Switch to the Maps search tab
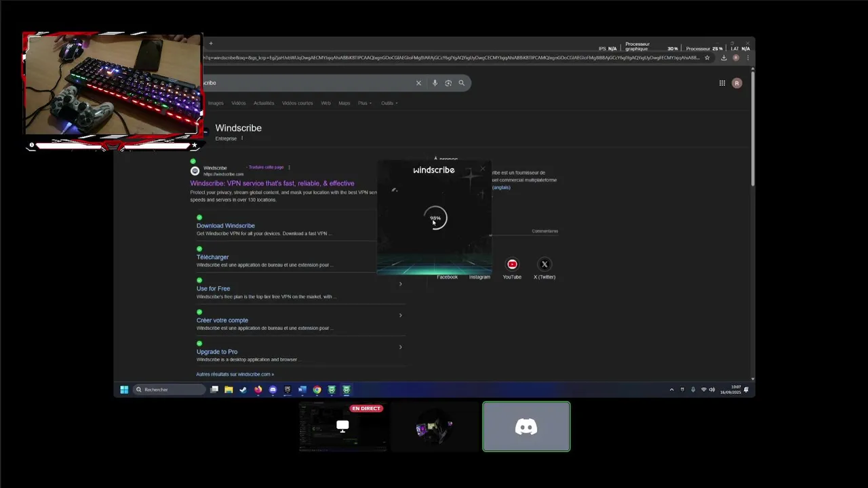Viewport: 868px width, 488px height. tap(344, 103)
